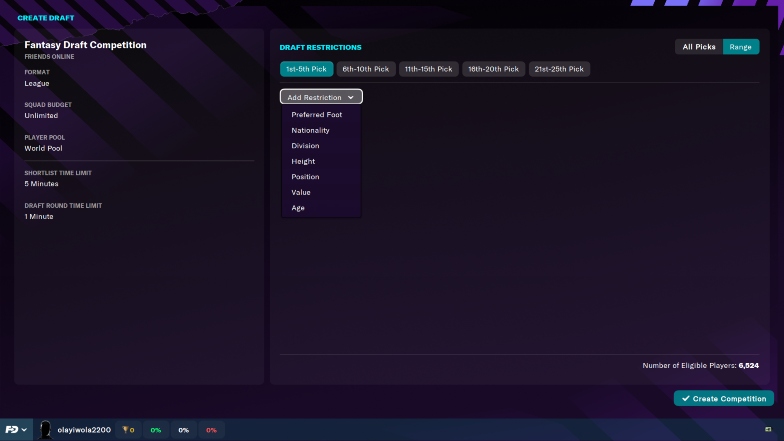Click the green 0% win stat
784x441 pixels.
click(156, 430)
